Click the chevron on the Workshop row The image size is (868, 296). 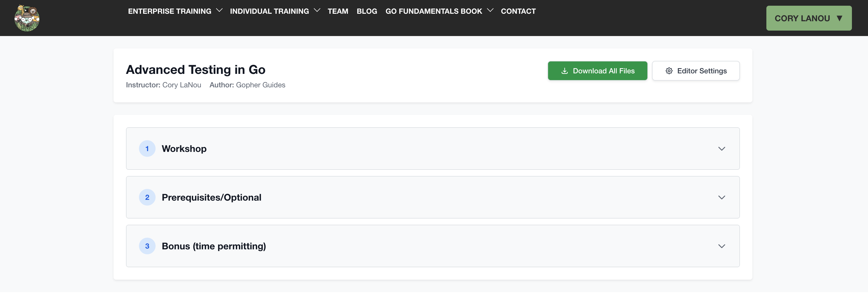tap(722, 149)
